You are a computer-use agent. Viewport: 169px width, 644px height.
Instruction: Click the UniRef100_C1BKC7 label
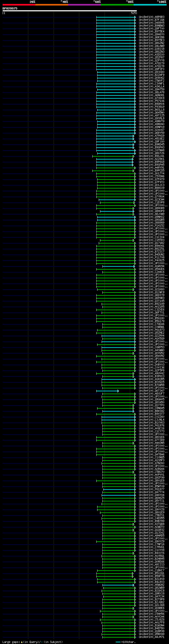[x=152, y=570]
